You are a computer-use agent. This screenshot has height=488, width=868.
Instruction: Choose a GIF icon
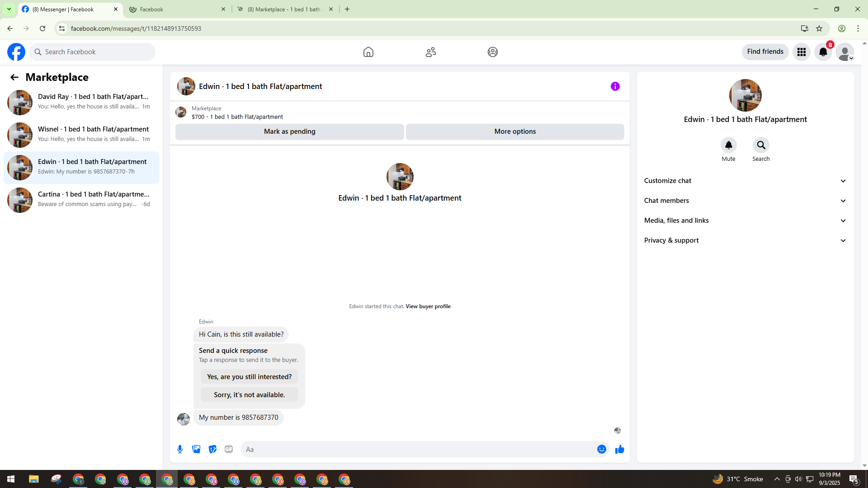click(229, 449)
